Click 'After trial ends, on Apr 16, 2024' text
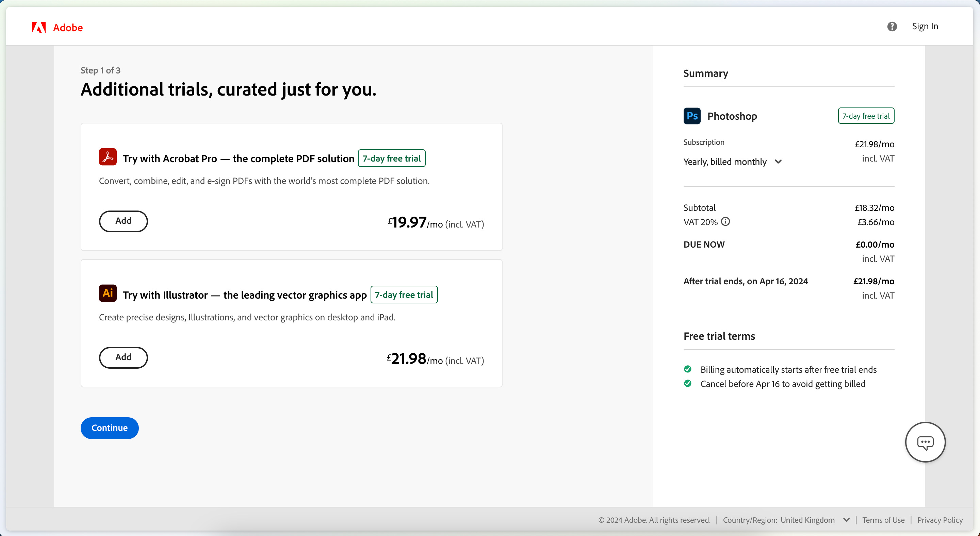980x536 pixels. 746,281
